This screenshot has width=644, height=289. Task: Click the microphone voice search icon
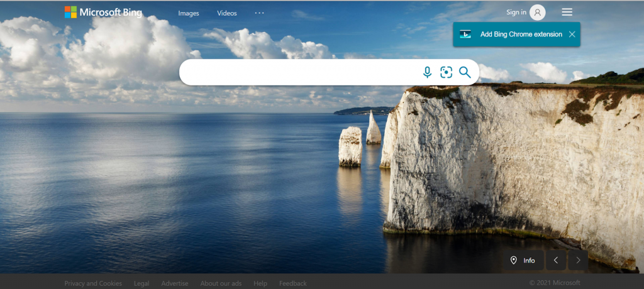pyautogui.click(x=427, y=72)
